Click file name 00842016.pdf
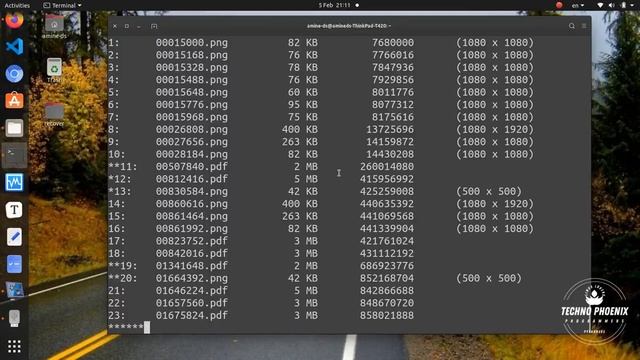Image resolution: width=640 pixels, height=360 pixels. (191, 253)
